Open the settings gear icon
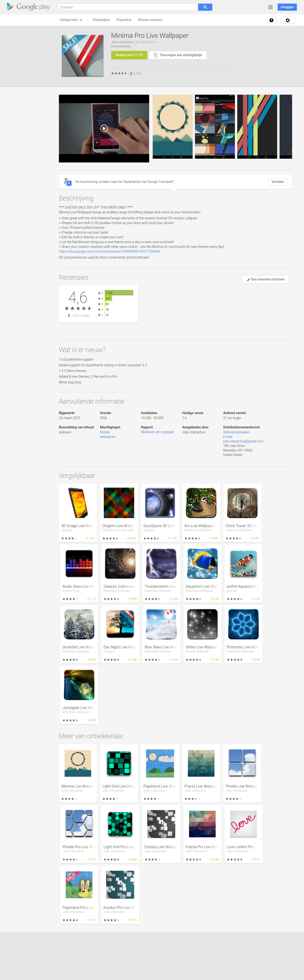Viewport: 304px width, 980px height. [x=288, y=20]
